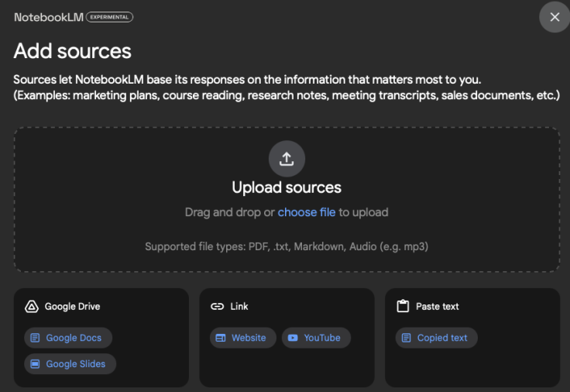Close the Add sources dialog
This screenshot has height=392, width=570.
click(x=555, y=17)
